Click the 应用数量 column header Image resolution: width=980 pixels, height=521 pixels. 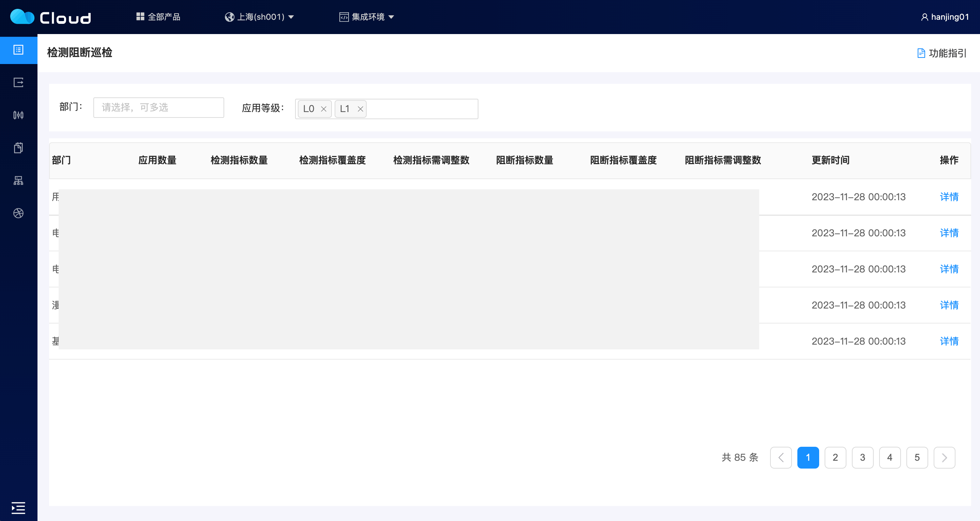coord(157,160)
